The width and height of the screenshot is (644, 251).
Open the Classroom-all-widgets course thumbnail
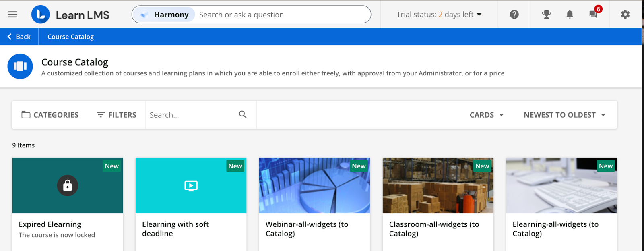coord(438,185)
